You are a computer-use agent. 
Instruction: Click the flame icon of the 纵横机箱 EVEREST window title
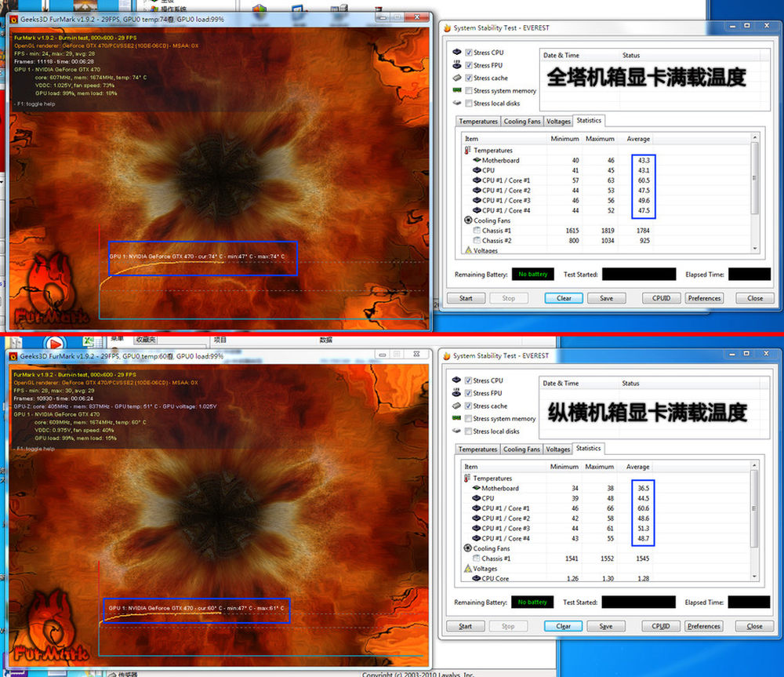[447, 356]
